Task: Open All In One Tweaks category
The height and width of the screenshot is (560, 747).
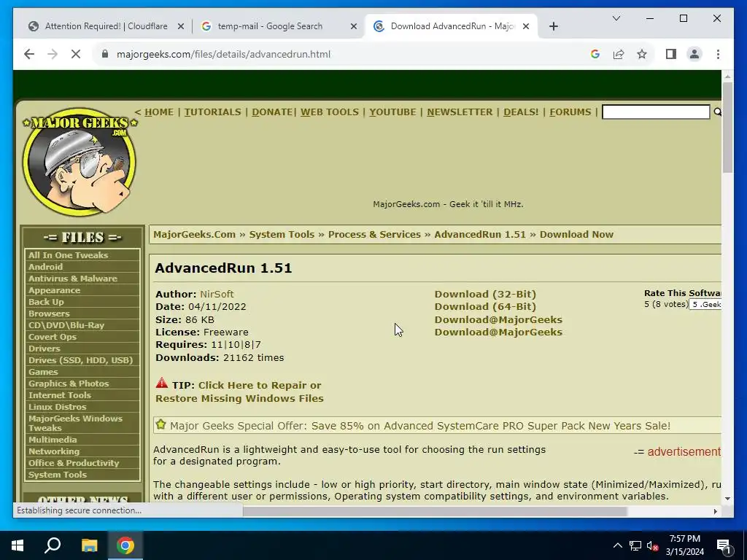Action: [x=68, y=255]
